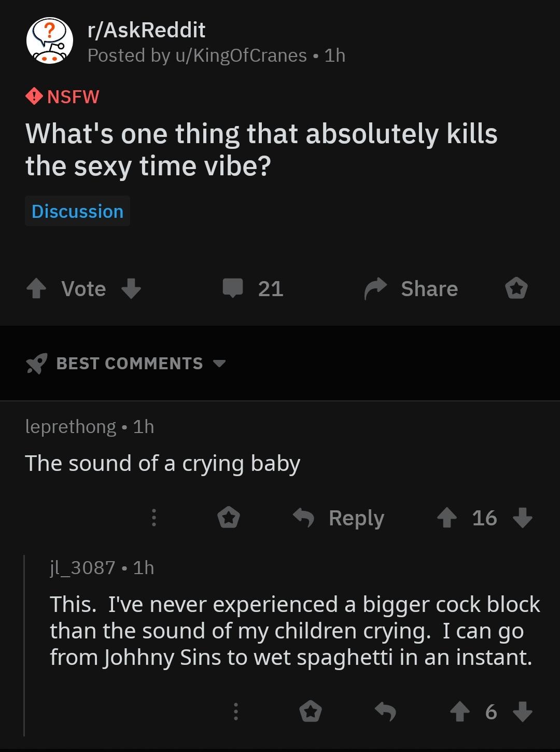560x752 pixels.
Task: Downvote jl_3087's reply
Action: 522,712
